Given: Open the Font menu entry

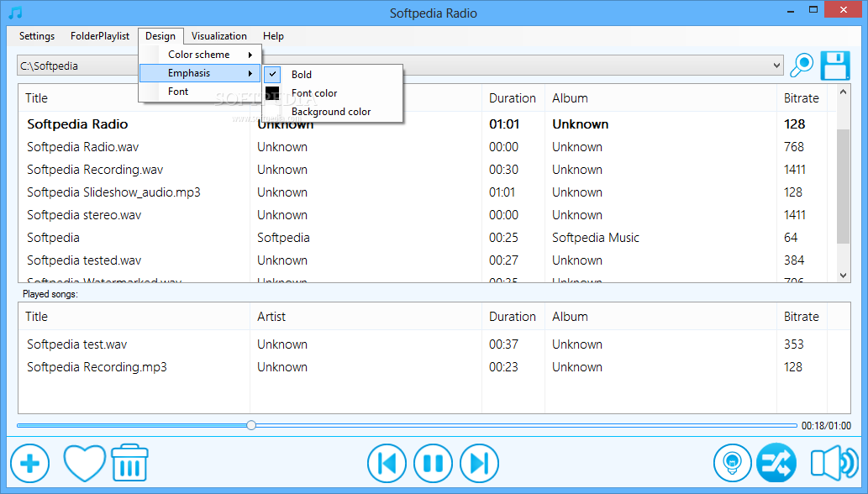Looking at the screenshot, I should 200,92.
